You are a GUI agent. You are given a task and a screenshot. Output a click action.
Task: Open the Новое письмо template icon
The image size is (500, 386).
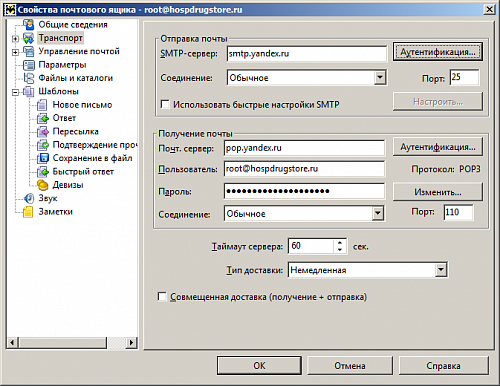(x=42, y=105)
